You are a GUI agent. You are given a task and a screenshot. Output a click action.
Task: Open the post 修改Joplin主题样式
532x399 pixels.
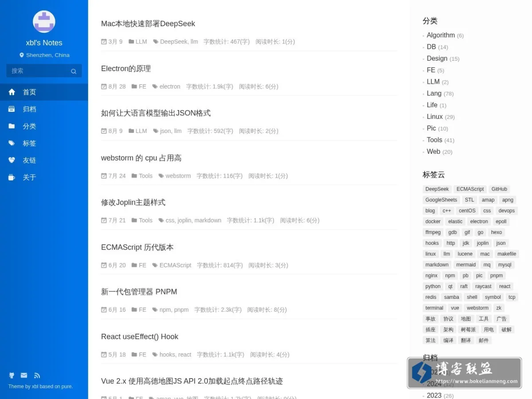[133, 203]
